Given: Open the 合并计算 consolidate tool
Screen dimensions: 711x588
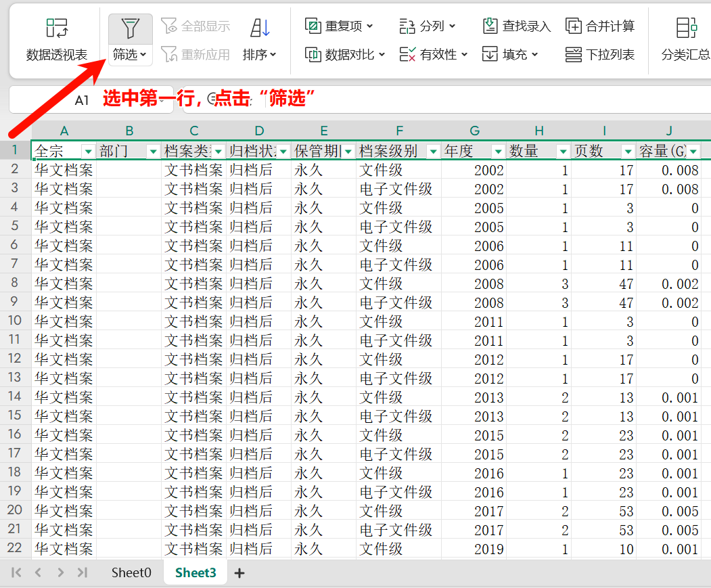Looking at the screenshot, I should [600, 26].
